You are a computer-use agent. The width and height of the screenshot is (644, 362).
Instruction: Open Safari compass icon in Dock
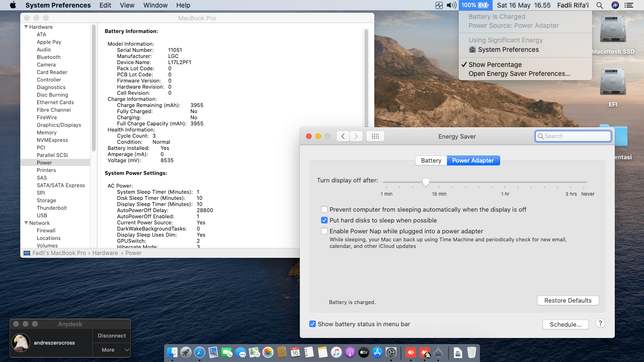coord(200,352)
